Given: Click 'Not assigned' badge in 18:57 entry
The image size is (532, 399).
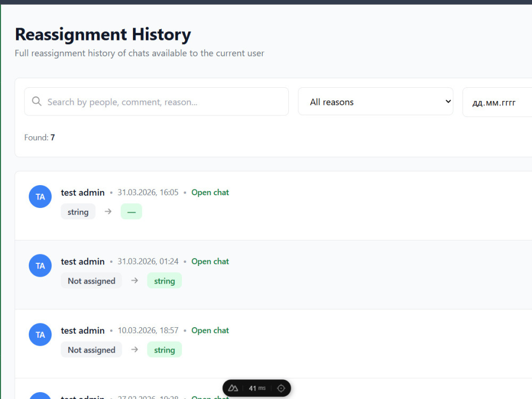Looking at the screenshot, I should click(x=92, y=350).
